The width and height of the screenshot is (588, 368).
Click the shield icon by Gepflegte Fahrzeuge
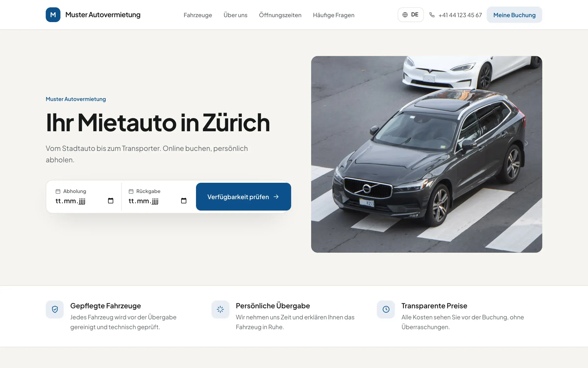click(x=55, y=309)
